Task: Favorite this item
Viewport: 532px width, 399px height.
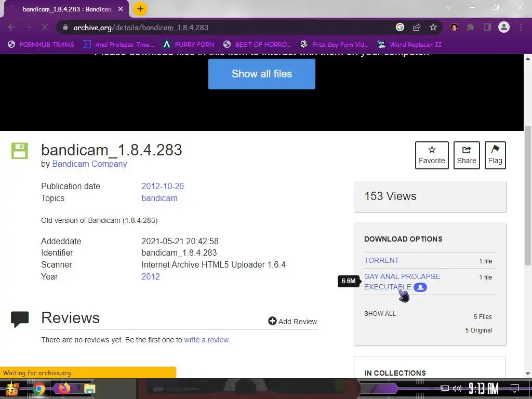Action: pos(432,155)
